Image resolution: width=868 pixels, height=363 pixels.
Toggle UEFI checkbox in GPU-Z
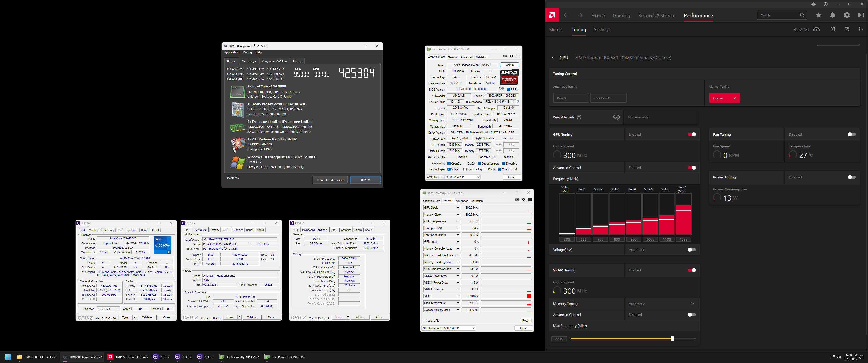click(509, 89)
